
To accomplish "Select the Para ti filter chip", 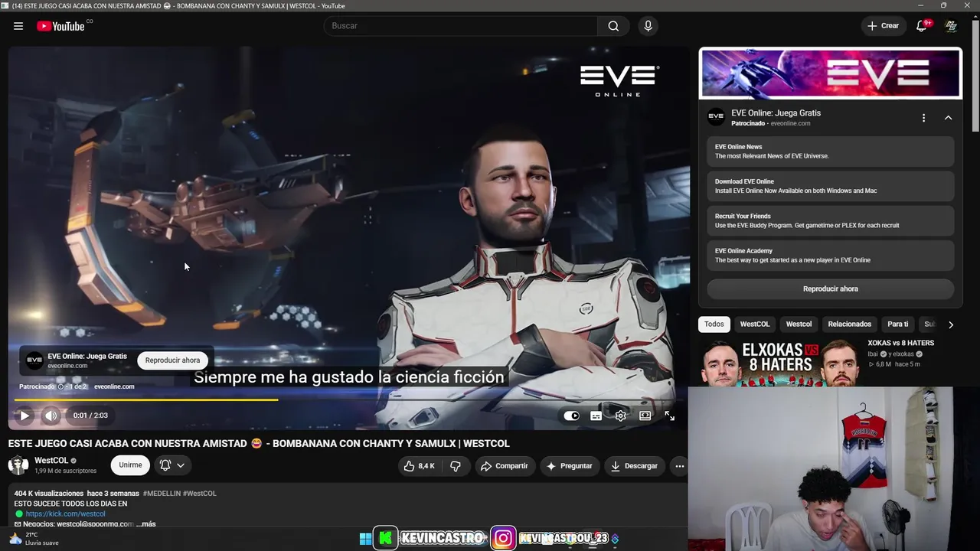I will (898, 324).
